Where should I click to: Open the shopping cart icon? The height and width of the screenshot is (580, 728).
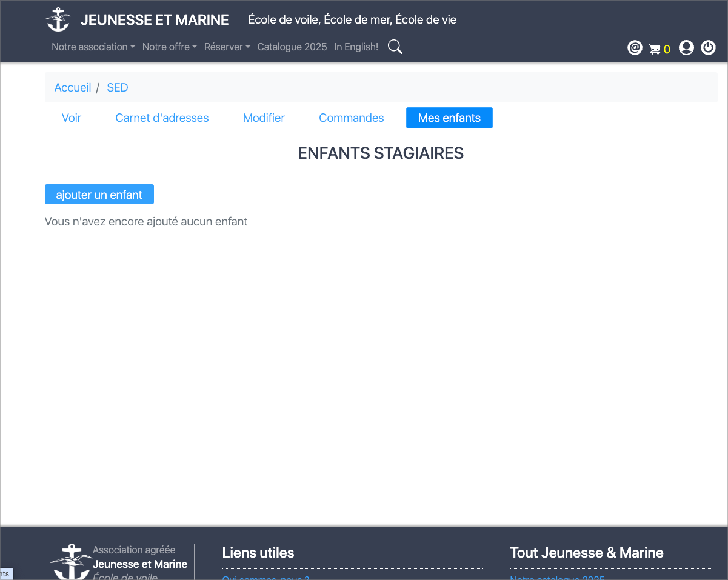pos(655,49)
